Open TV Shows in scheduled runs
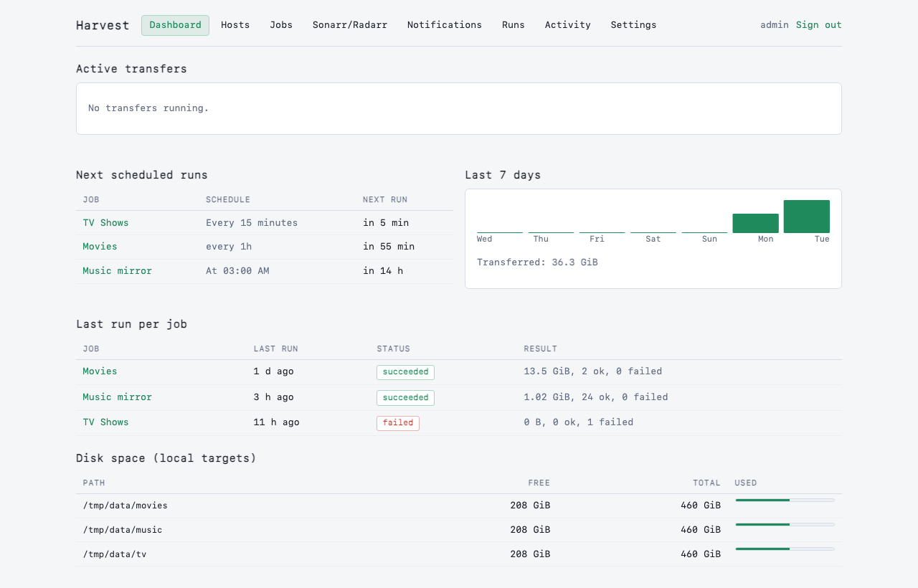918x588 pixels. [x=105, y=223]
